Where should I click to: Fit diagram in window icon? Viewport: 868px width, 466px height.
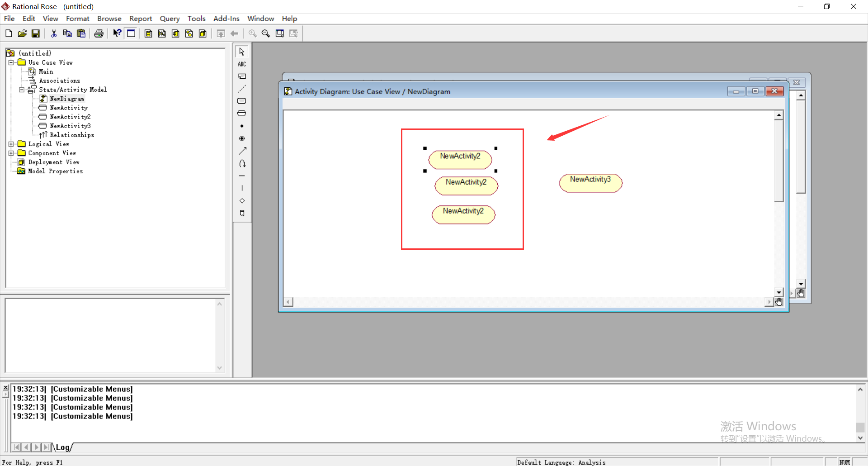pos(280,33)
